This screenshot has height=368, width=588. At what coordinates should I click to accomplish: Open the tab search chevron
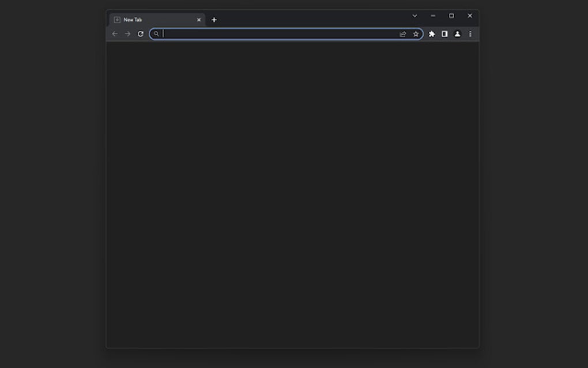(x=415, y=16)
